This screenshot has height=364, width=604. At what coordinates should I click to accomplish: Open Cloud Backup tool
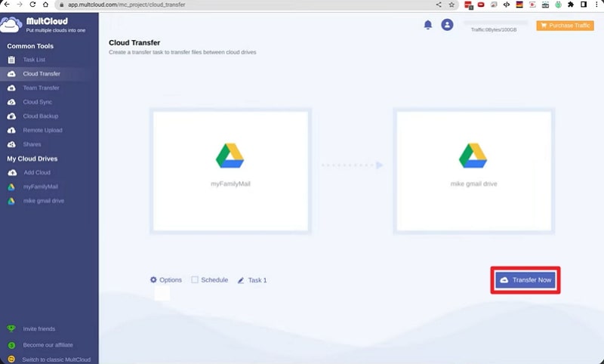tap(41, 116)
